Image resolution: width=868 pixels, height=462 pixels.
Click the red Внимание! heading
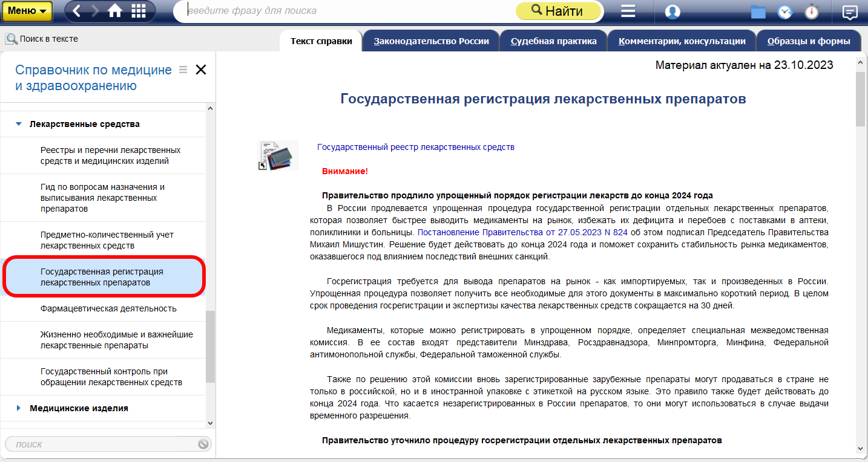click(x=345, y=171)
